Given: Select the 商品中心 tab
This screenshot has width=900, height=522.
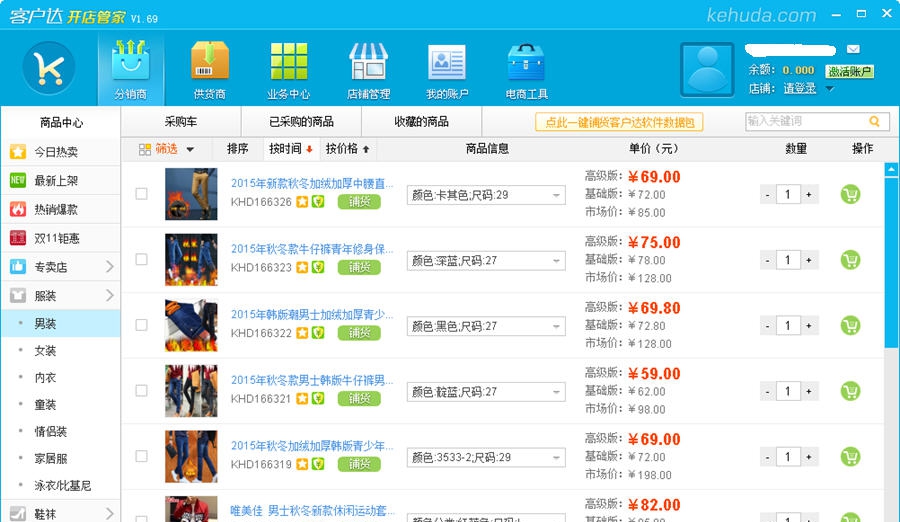Looking at the screenshot, I should (61, 122).
